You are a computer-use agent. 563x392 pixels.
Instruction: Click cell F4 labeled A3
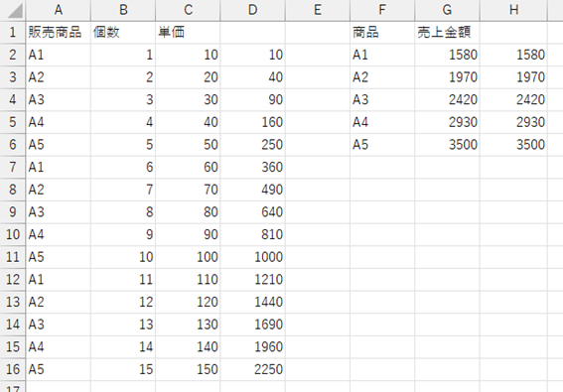(x=382, y=100)
